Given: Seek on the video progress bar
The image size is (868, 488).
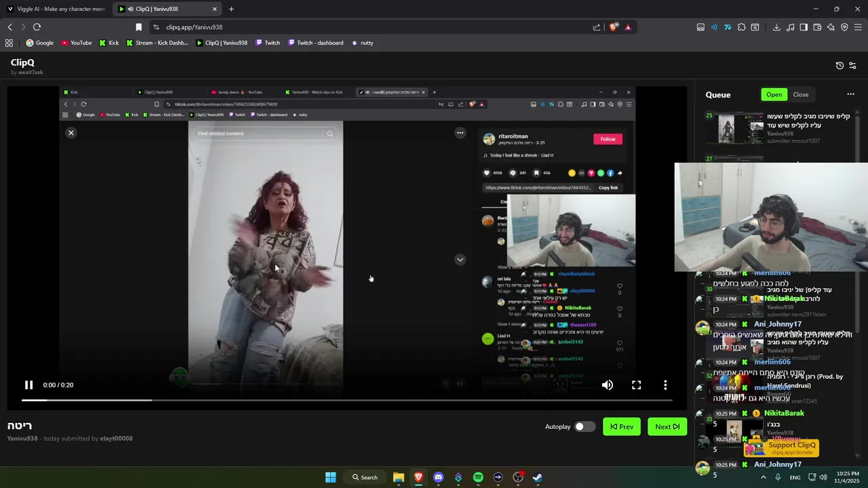Looking at the screenshot, I should tap(347, 400).
